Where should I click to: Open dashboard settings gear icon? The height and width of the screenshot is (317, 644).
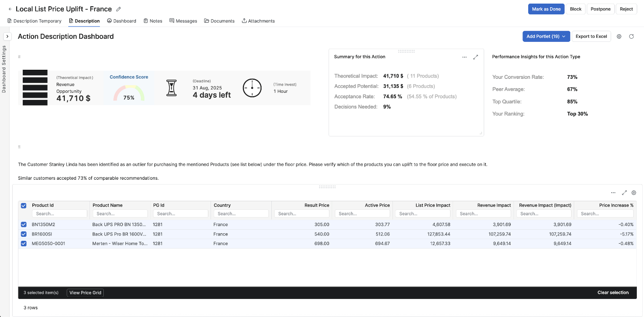pos(619,36)
